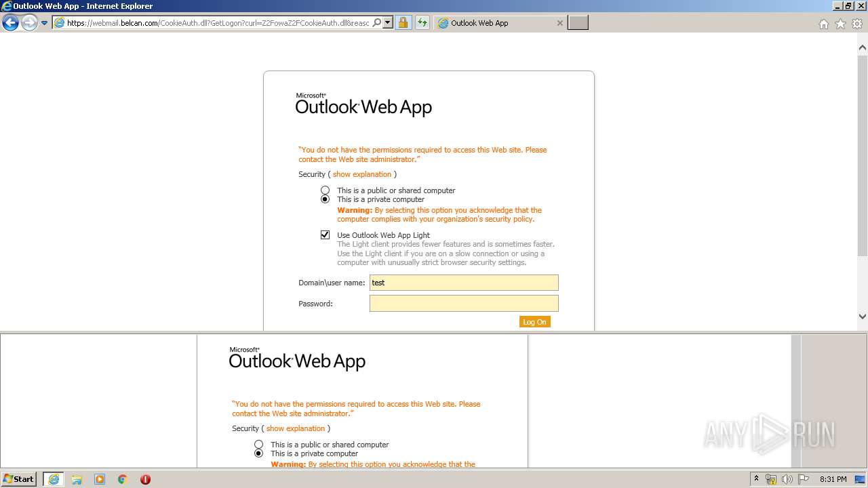
Task: Open the recent pages dropdown arrow
Action: point(45,23)
